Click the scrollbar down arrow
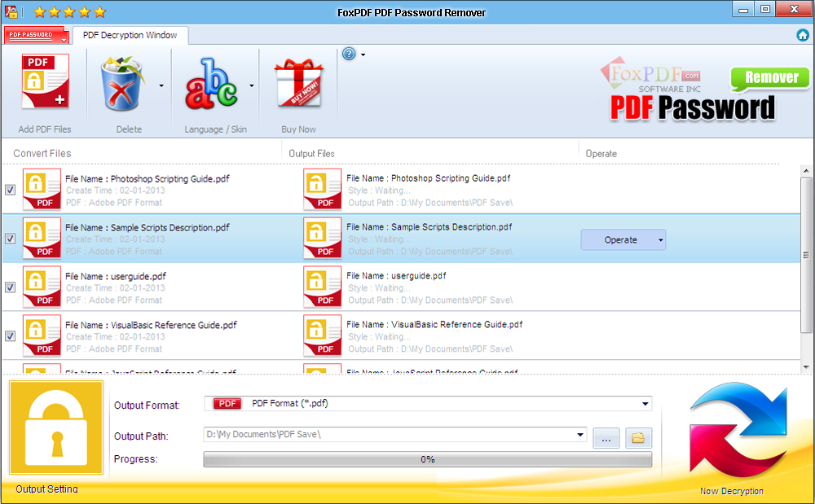The width and height of the screenshot is (815, 504). [x=806, y=367]
